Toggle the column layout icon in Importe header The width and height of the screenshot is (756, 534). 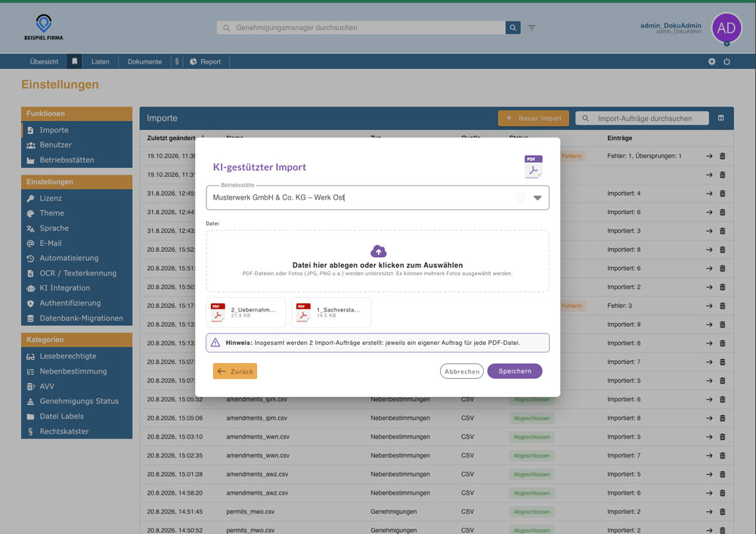coord(720,118)
